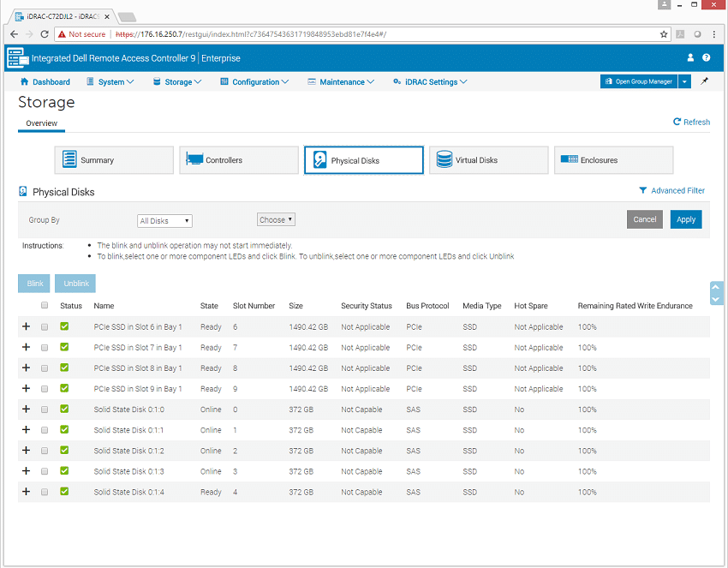Click the Physical Disks section button
728x568 pixels.
(x=363, y=160)
